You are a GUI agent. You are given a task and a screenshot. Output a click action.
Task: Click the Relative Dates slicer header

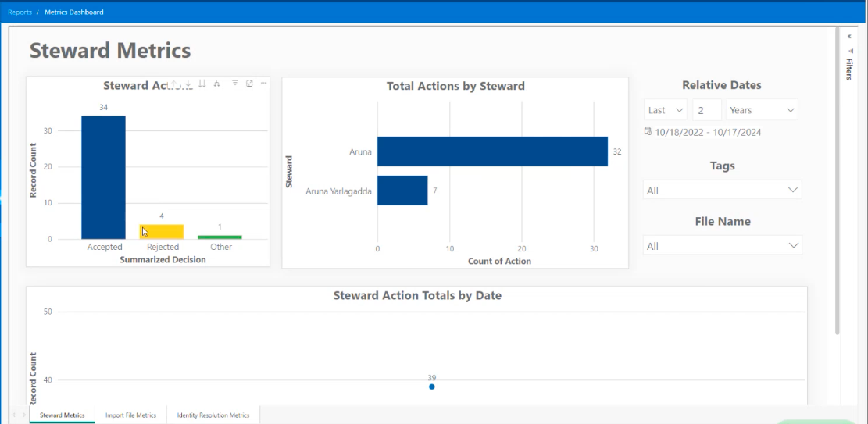(x=722, y=85)
